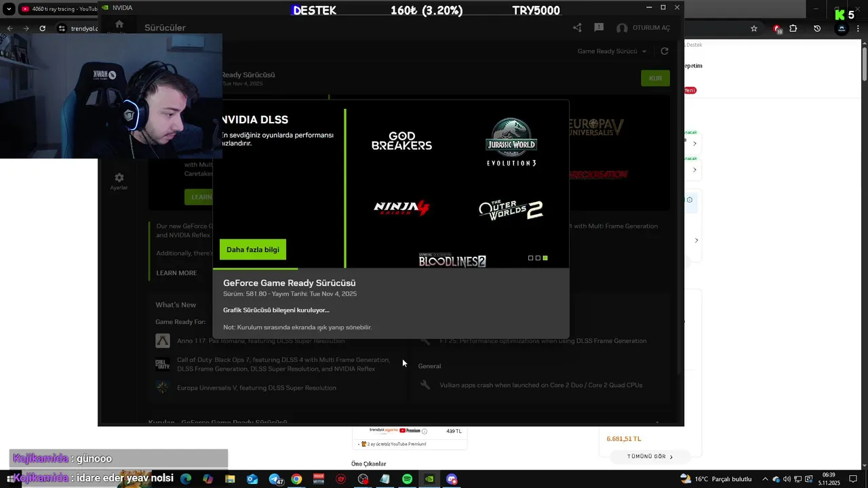
Task: Reload the Chrome page
Action: tap(42, 28)
